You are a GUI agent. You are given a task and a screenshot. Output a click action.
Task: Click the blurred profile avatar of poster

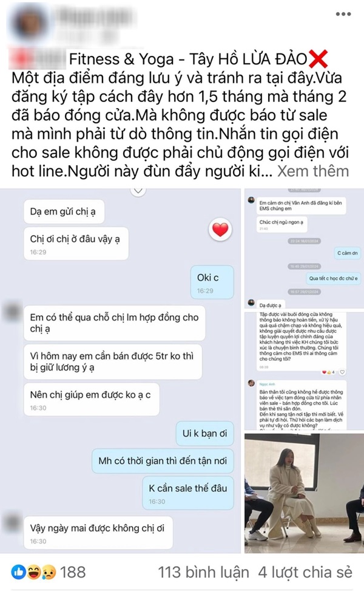tap(30, 22)
